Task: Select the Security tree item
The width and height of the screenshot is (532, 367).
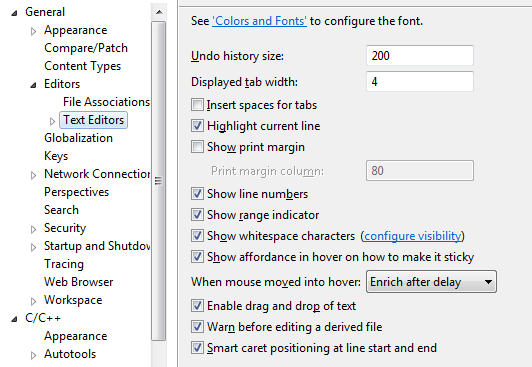Action: pos(65,228)
